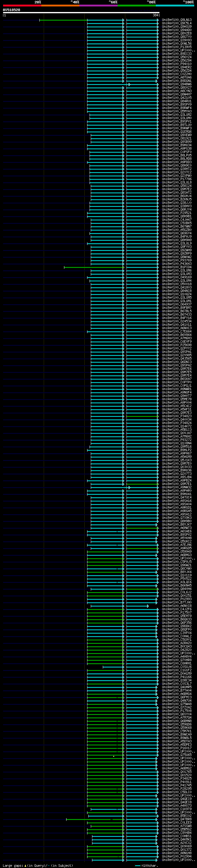197x868 pixels.
Task: Select hit label UniRef100_B4FHJ9
Action: tap(176, 236)
